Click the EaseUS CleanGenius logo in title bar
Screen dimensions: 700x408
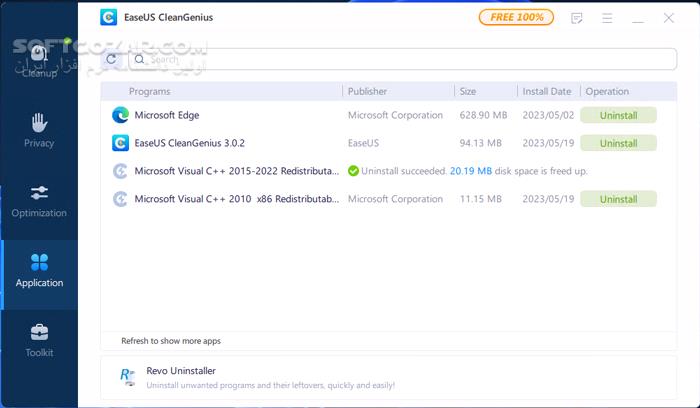point(108,17)
